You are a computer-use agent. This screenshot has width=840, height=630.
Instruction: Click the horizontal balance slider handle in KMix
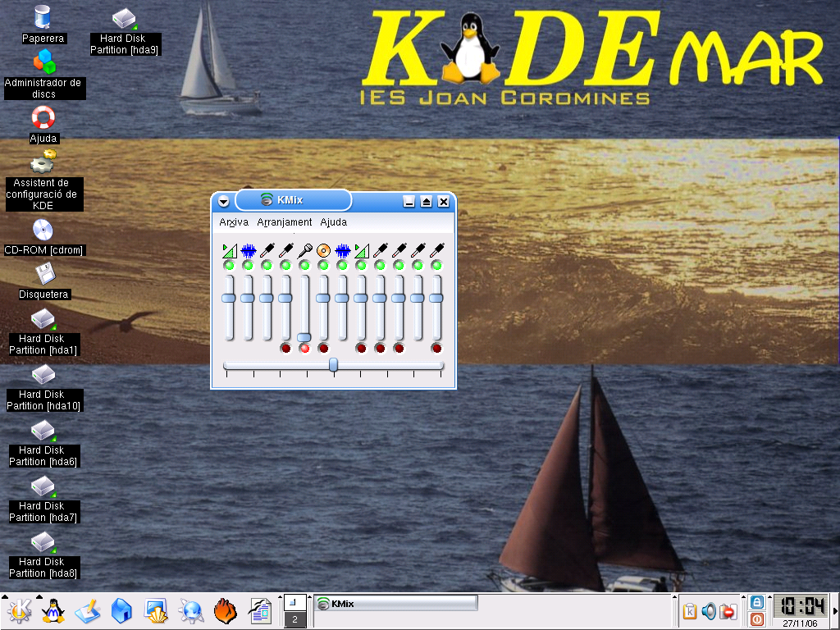coord(333,365)
